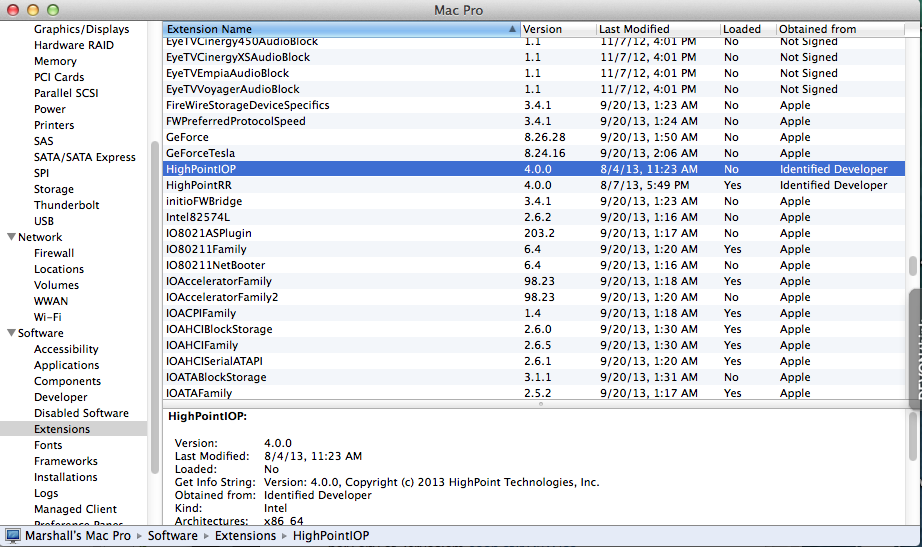Select WWAN under Network

click(51, 301)
